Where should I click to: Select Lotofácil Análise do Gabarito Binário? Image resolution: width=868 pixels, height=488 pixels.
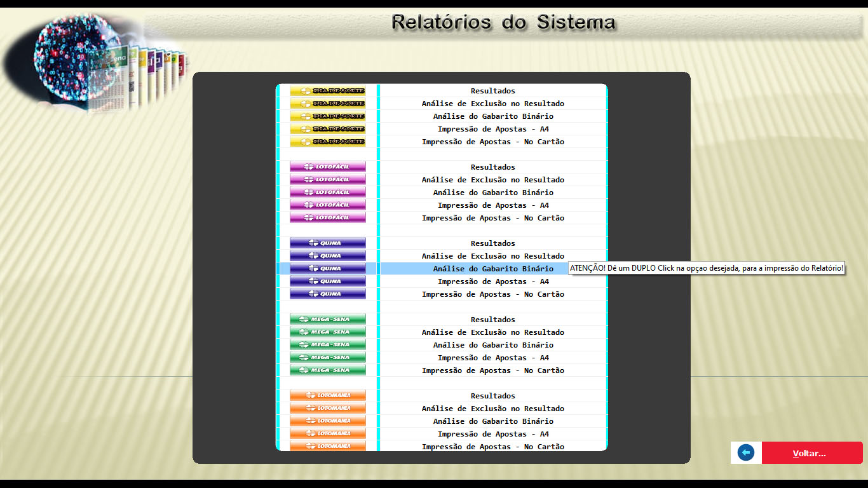point(493,193)
